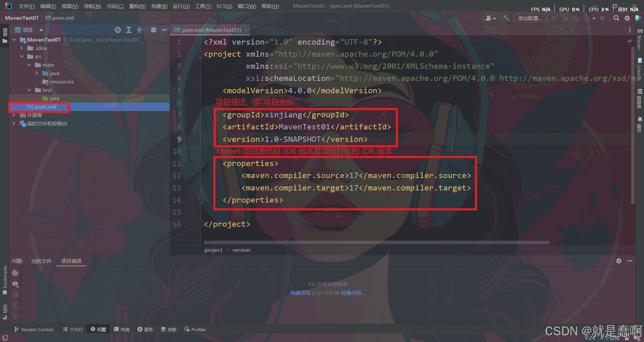The height and width of the screenshot is (342, 644).
Task: Open the 文件(F) menu
Action: click(26, 6)
